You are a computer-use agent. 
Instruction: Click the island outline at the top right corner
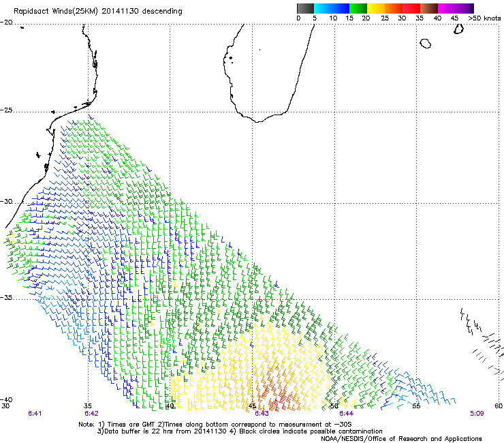click(458, 29)
